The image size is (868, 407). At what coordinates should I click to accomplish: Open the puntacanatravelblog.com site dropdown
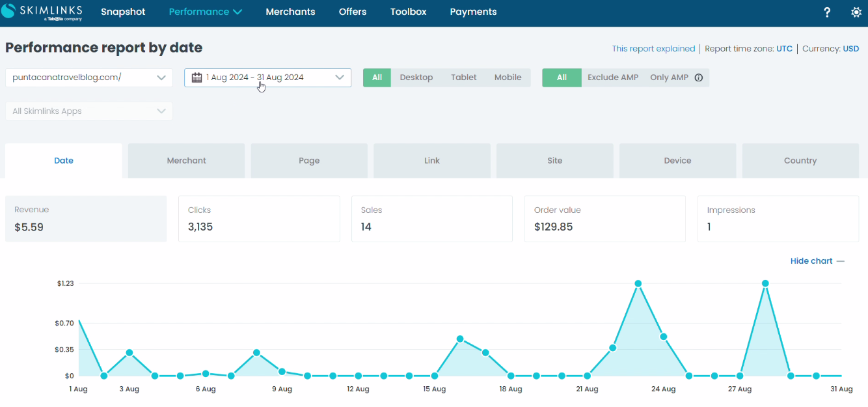tap(89, 77)
